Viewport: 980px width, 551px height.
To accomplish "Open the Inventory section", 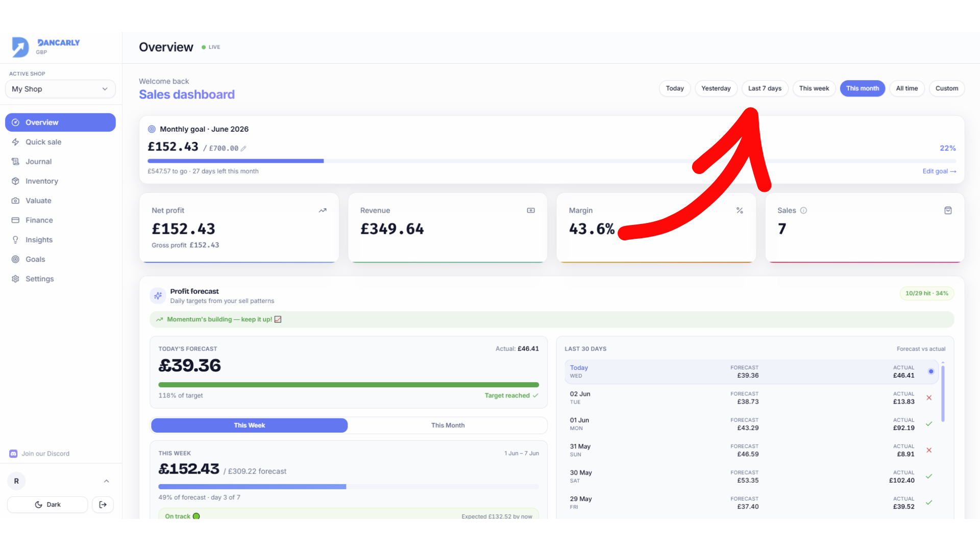I will tap(60, 181).
